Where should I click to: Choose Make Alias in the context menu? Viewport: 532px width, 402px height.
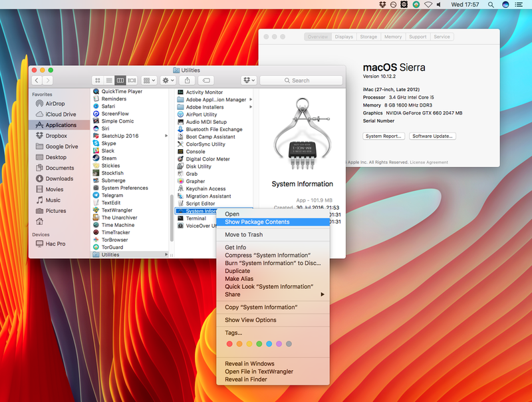click(273, 279)
